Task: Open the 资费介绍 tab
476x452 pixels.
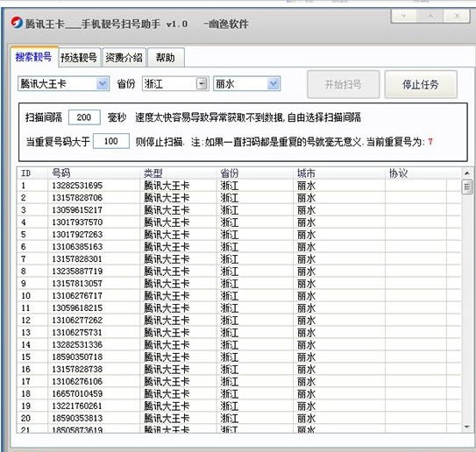Action: pos(124,57)
